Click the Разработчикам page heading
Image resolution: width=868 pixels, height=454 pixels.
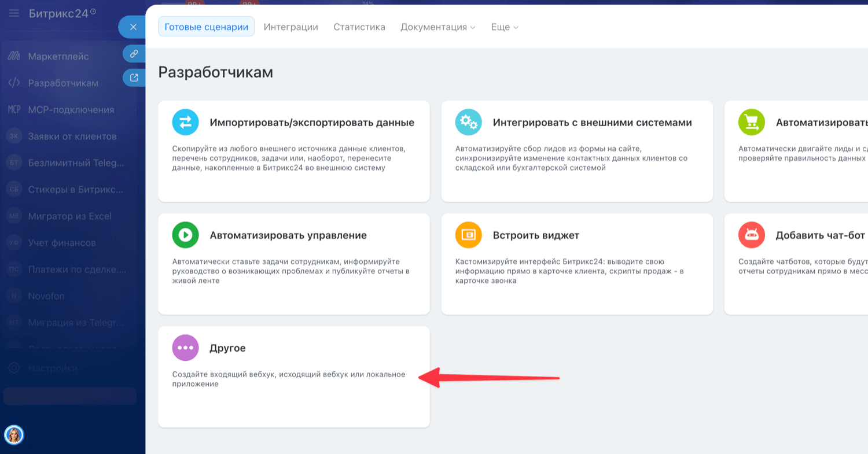(x=215, y=72)
